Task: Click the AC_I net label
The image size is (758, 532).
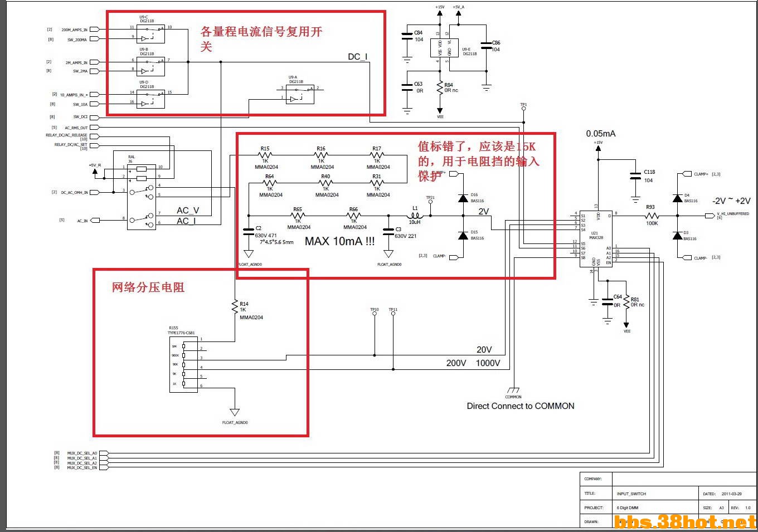Action: point(186,221)
